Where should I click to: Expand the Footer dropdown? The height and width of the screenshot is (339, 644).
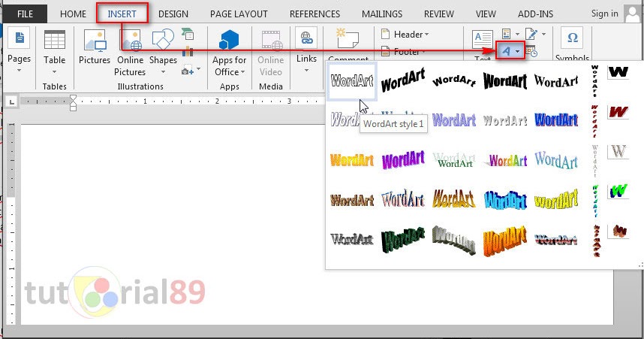(423, 52)
